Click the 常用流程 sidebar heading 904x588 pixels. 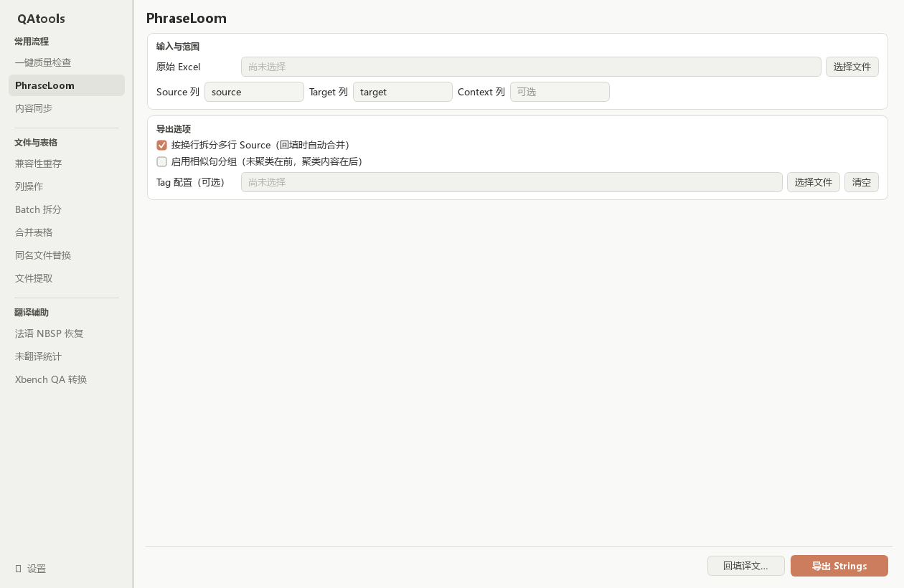[32, 42]
